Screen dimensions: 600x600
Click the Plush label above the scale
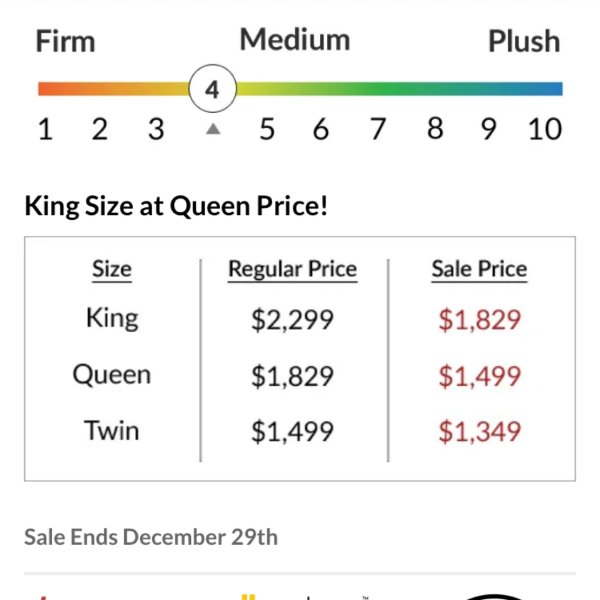pos(524,41)
